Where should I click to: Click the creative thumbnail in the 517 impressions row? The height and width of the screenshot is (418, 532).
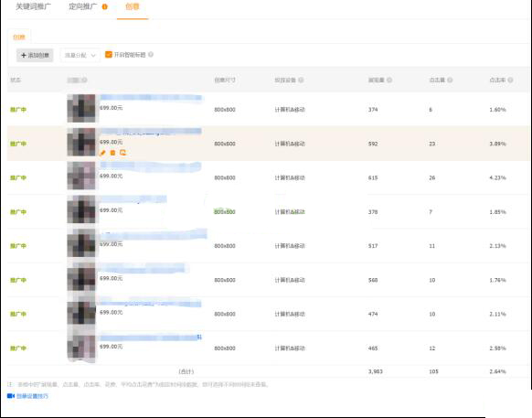81,243
